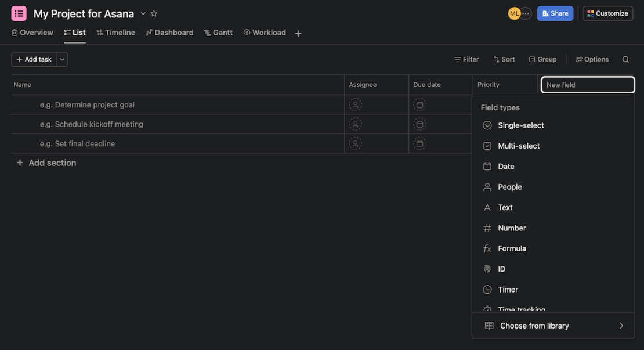The image size is (644, 350).
Task: Open Choose from library submenu
Action: [534, 325]
